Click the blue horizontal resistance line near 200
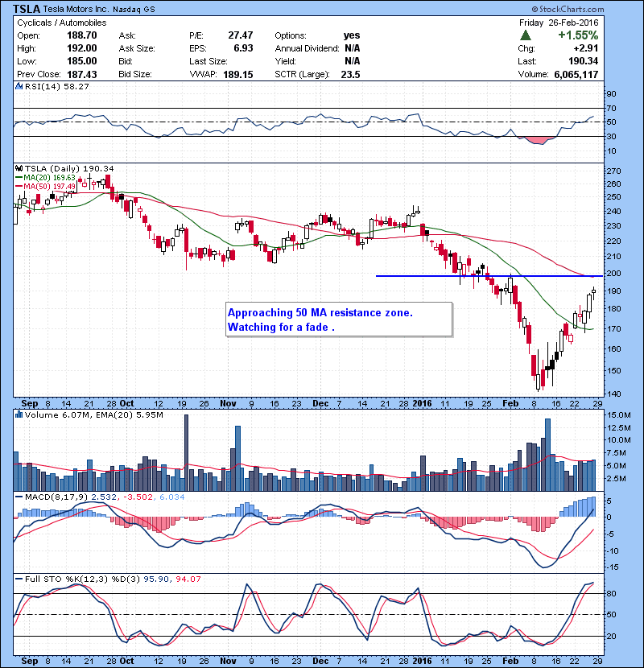 (x=489, y=276)
